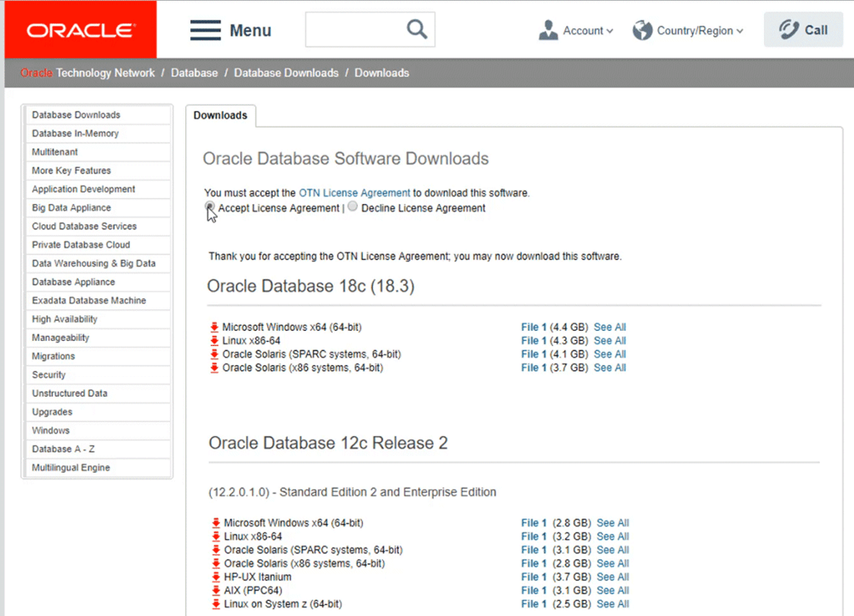Open Multilingual Engine sidebar item
Screen dimensions: 854x616
coord(98,468)
